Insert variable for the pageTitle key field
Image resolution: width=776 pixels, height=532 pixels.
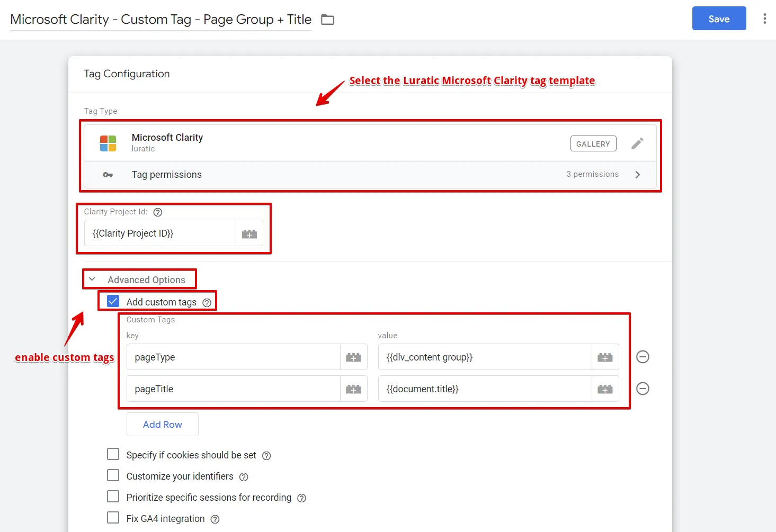click(353, 389)
